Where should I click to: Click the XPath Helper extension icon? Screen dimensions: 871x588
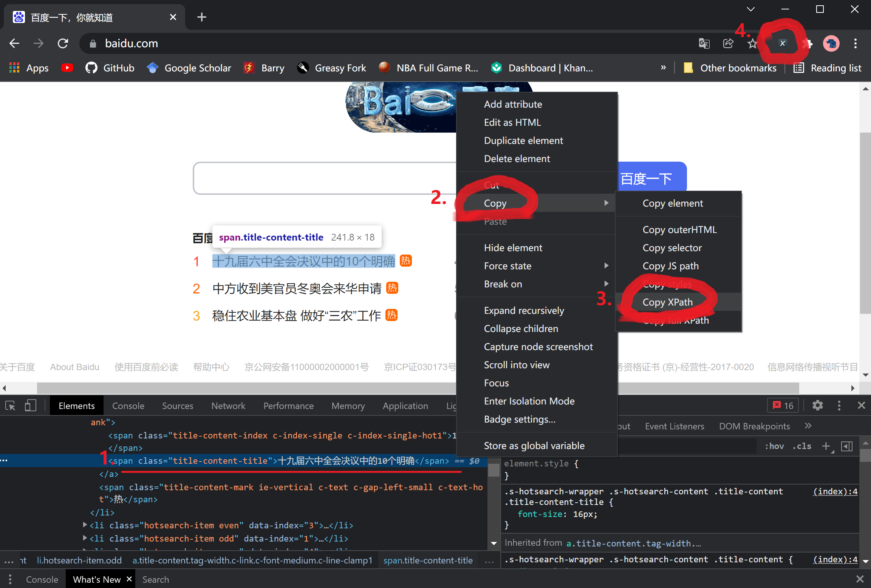tap(782, 43)
